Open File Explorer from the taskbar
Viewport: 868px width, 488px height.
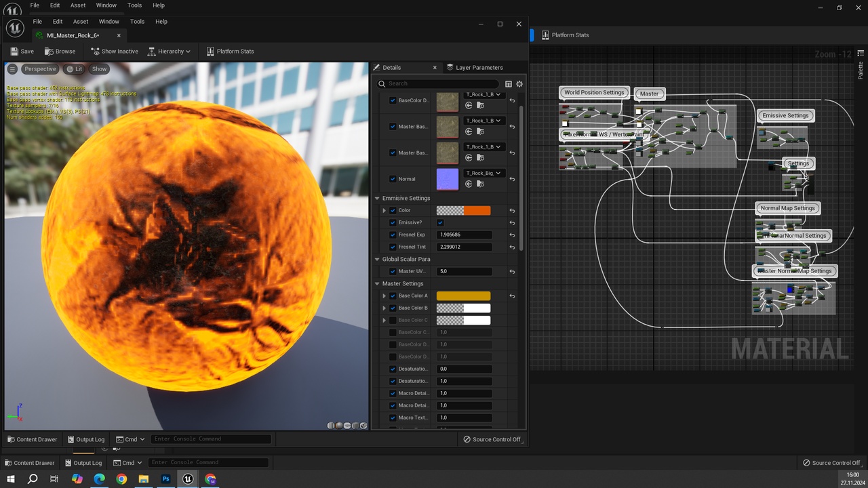tap(144, 479)
